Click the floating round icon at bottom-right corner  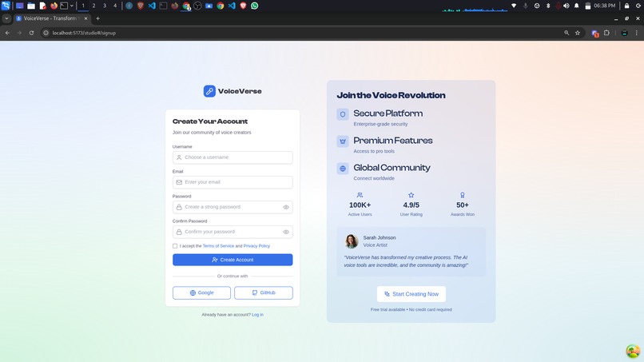[633, 352]
